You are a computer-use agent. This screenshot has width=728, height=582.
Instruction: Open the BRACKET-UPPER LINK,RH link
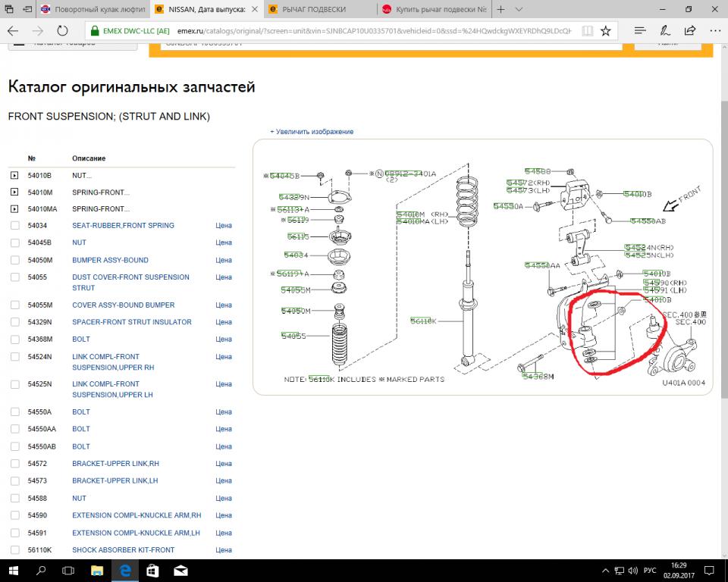point(115,464)
